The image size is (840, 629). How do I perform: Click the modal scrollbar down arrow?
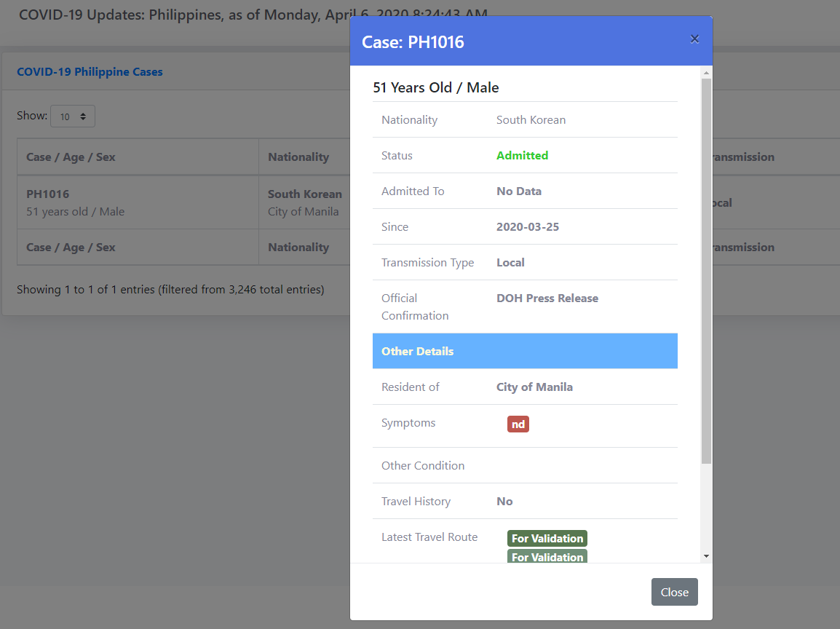click(x=706, y=556)
